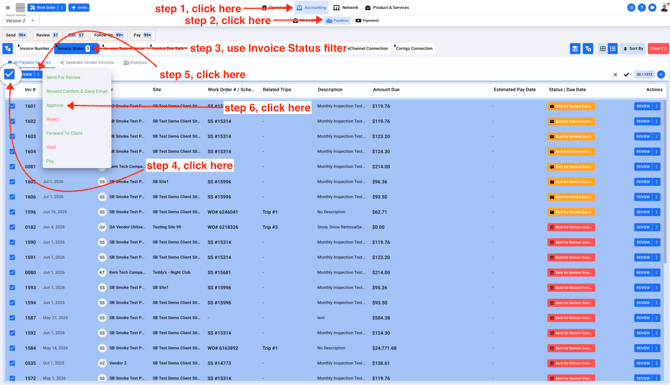Image resolution: width=670 pixels, height=385 pixels.
Task: Open the Analytics tab
Action: tap(135, 62)
